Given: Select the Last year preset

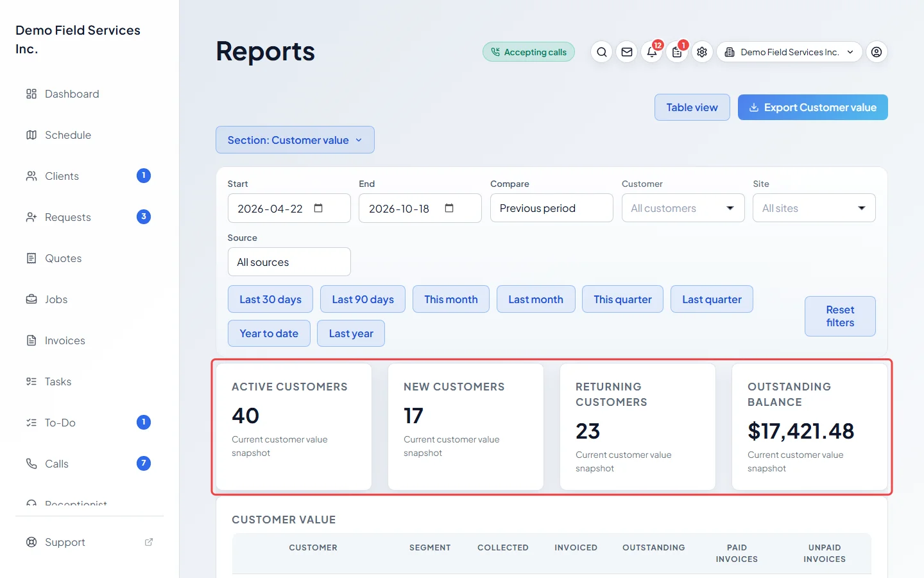Looking at the screenshot, I should coord(351,333).
